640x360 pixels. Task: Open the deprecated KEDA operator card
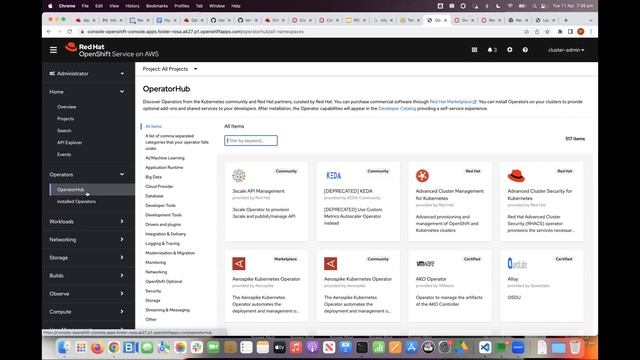coord(358,200)
